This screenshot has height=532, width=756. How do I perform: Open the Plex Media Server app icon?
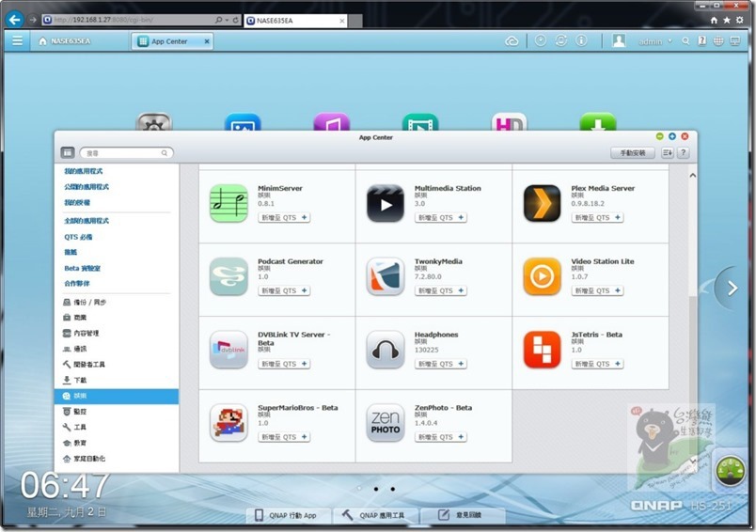click(542, 203)
